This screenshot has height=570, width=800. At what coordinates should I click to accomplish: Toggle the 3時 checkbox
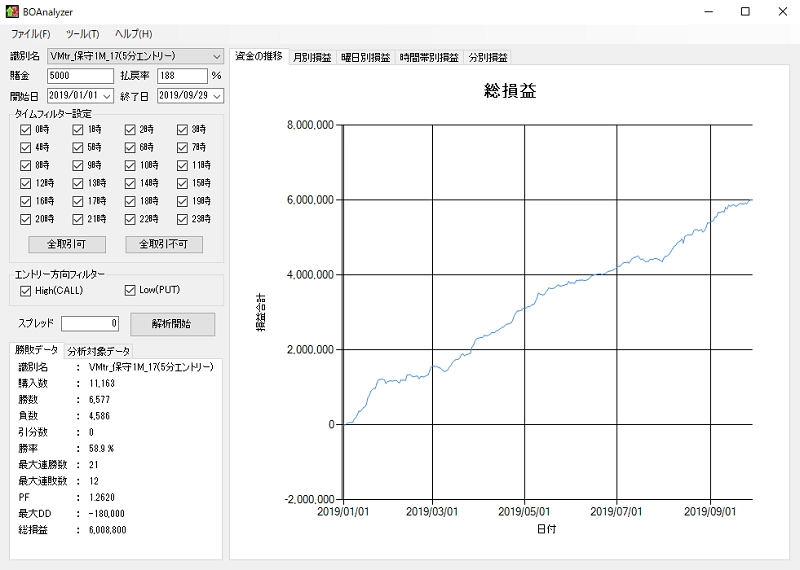coord(182,130)
